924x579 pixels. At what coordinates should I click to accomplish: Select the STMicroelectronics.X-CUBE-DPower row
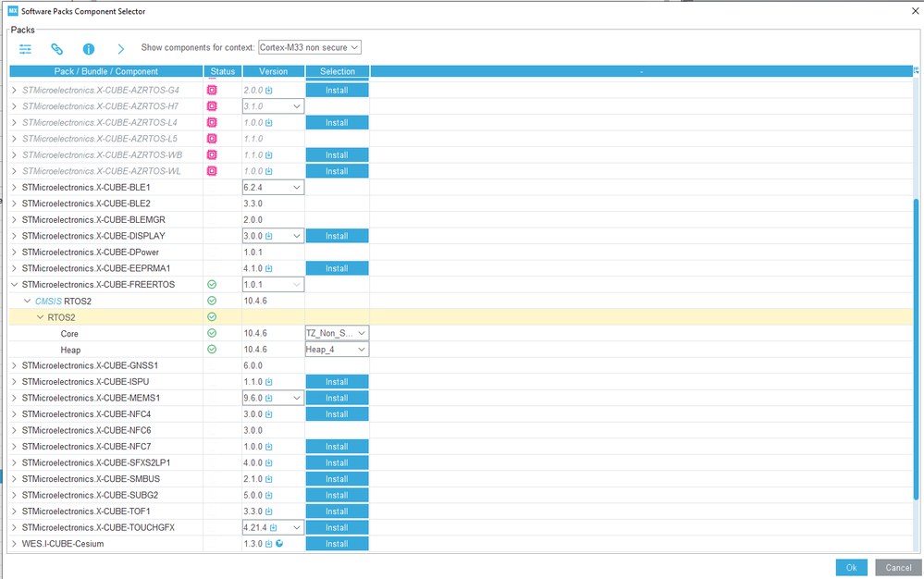[90, 253]
